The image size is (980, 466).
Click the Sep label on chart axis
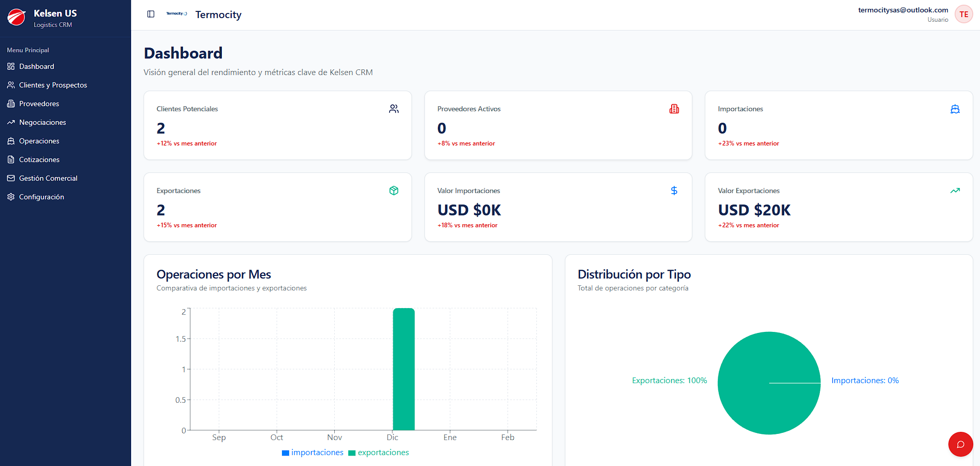coord(219,438)
